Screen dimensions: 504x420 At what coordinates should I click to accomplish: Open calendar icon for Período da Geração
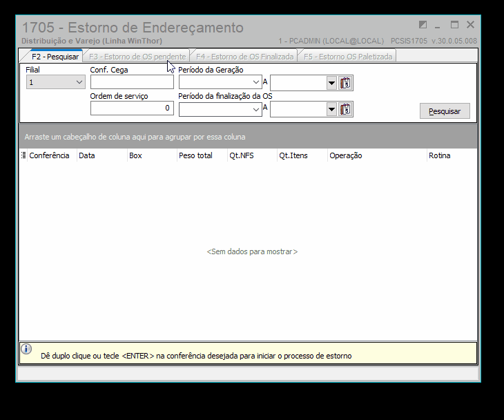click(x=345, y=83)
